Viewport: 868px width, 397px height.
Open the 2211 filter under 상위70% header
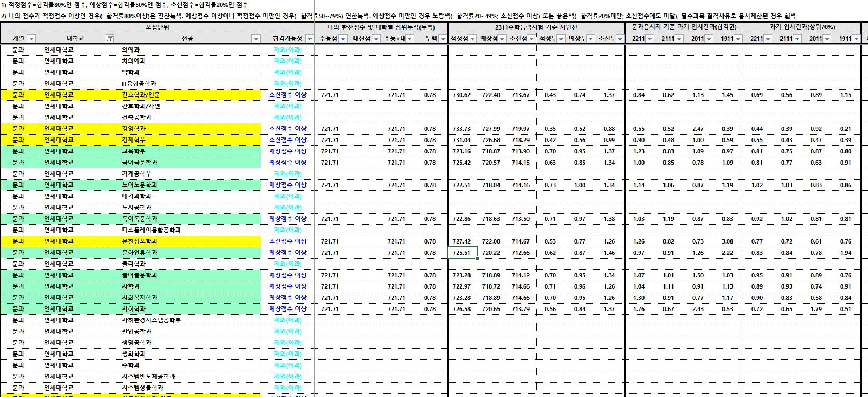click(x=768, y=39)
